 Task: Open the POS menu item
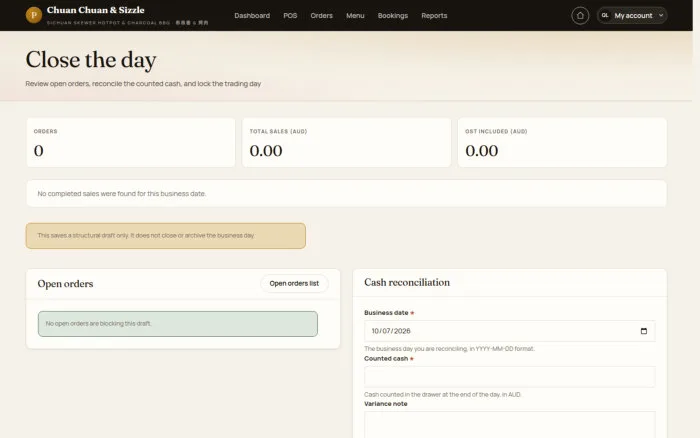pos(290,16)
